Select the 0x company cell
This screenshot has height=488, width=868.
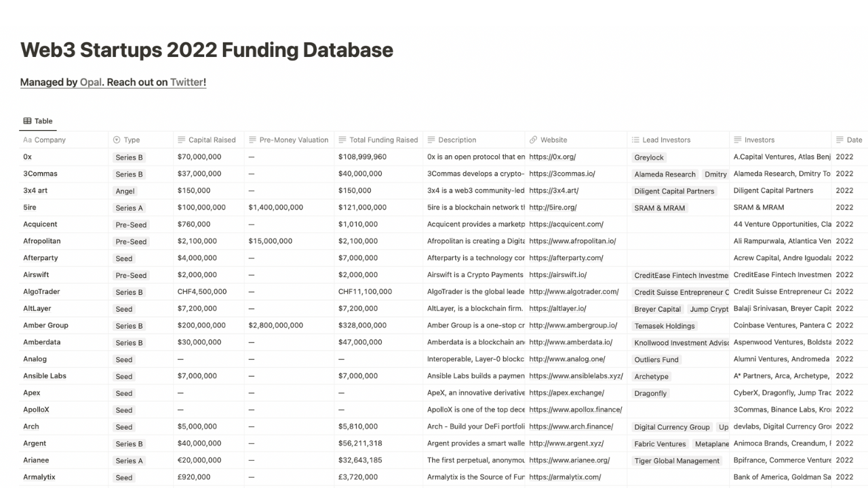(x=64, y=157)
